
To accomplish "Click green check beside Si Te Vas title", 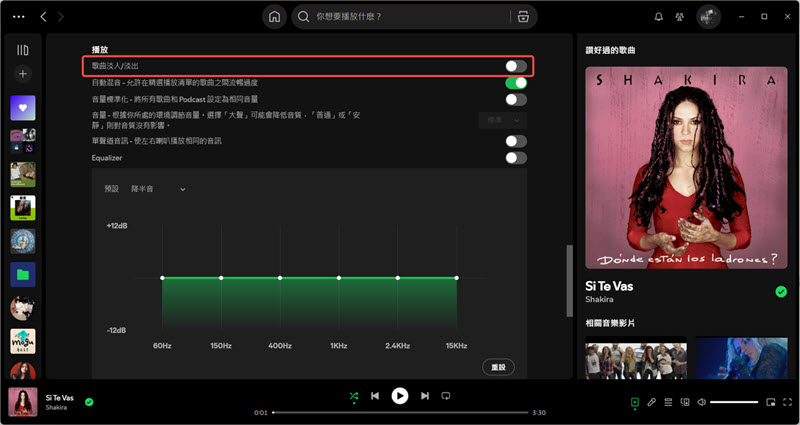I will coord(781,291).
